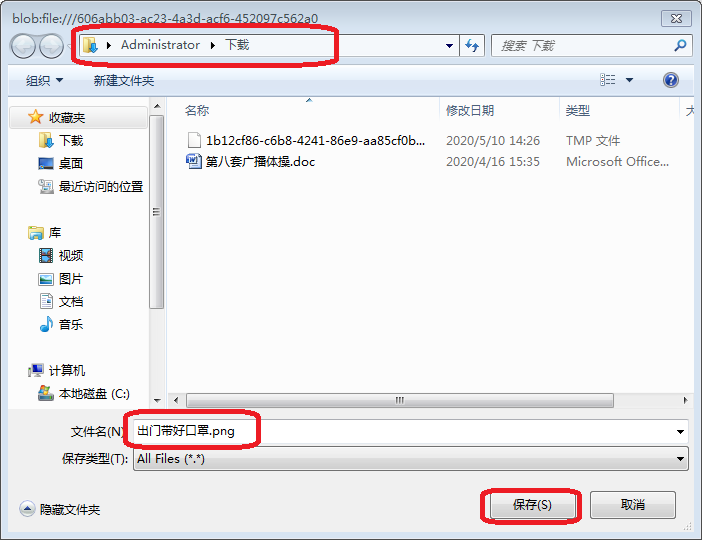Click the Back navigation arrow
702x540 pixels.
[23, 46]
